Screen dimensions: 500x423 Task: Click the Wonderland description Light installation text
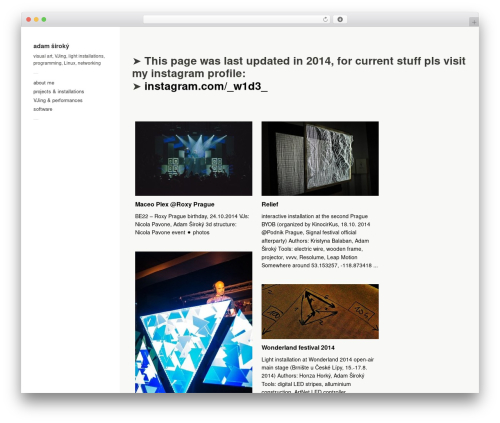click(318, 376)
